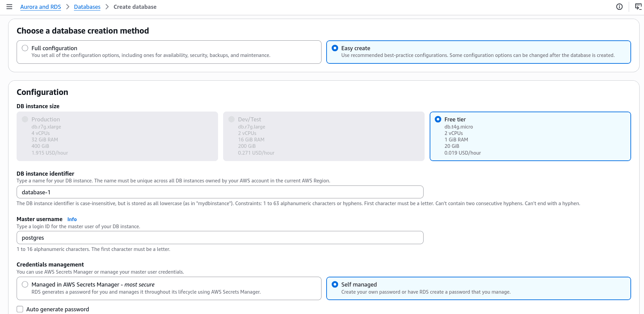Click the Master username input field

click(x=220, y=237)
